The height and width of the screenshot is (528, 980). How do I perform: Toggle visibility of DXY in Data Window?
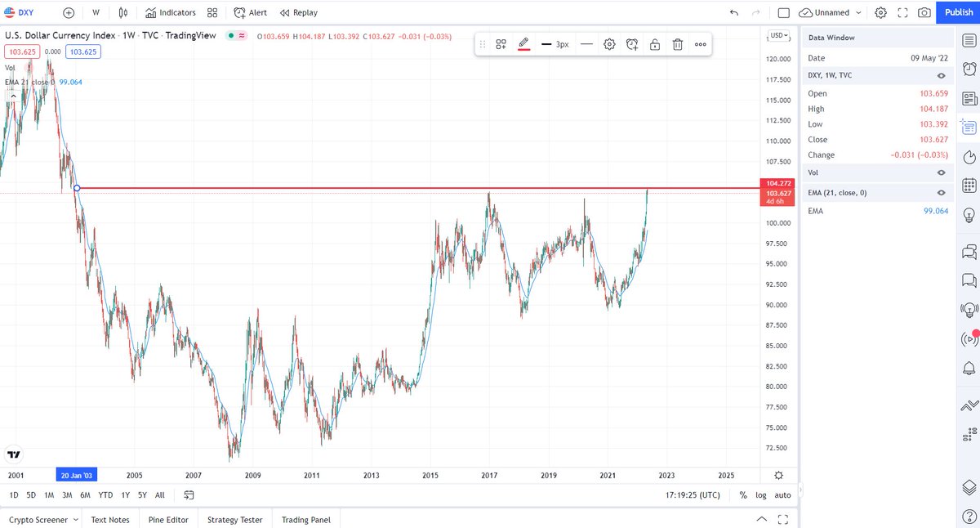(942, 74)
